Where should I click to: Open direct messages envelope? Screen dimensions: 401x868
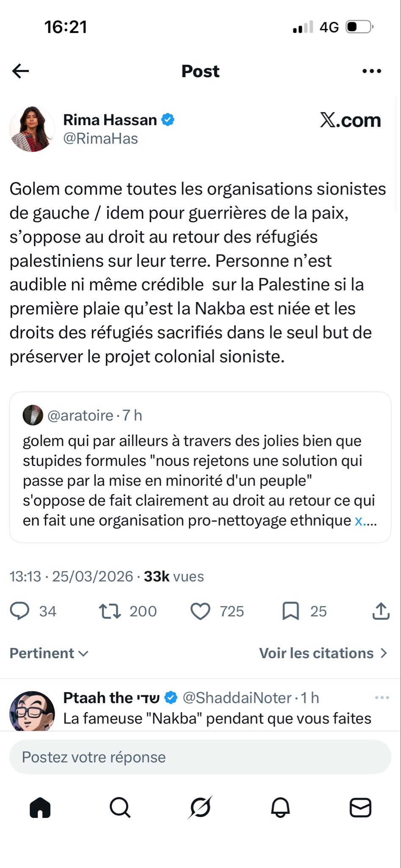[x=360, y=808]
